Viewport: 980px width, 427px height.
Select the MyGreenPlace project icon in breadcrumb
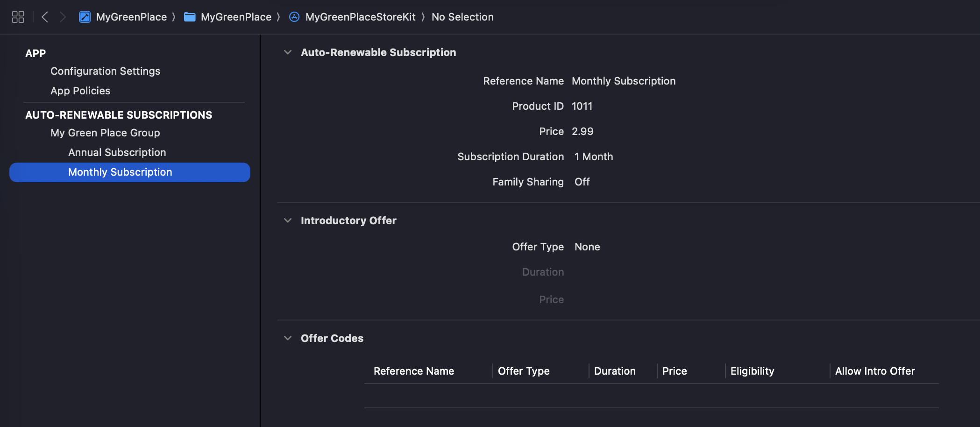pyautogui.click(x=85, y=17)
